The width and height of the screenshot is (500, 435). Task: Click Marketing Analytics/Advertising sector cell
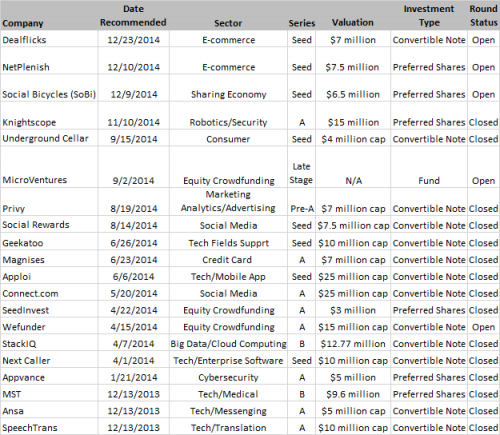228,201
